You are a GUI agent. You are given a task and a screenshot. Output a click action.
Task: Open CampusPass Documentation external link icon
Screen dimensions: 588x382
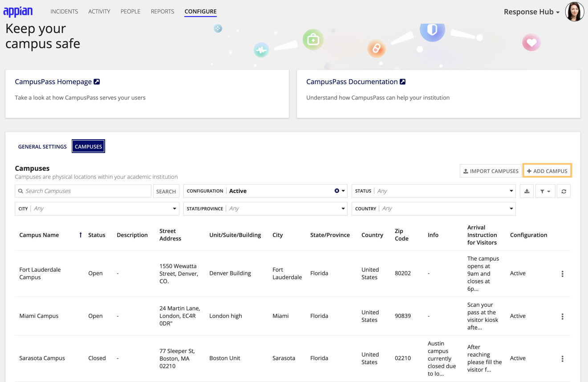point(402,82)
